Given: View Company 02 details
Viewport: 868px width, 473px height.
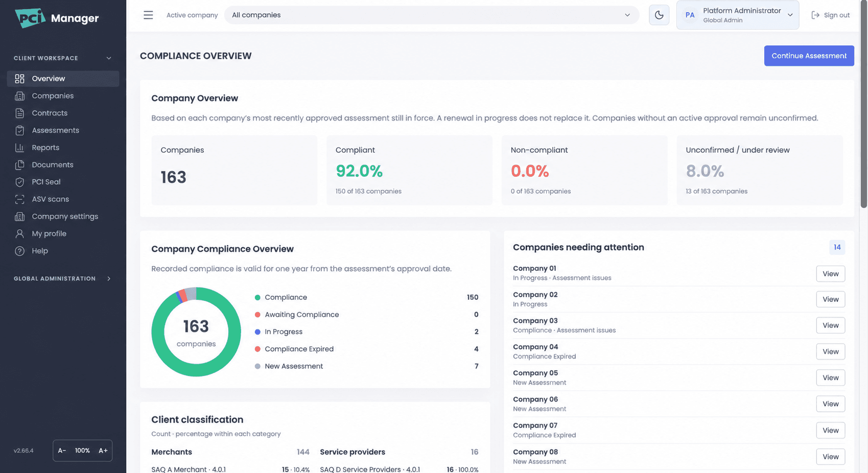Looking at the screenshot, I should 830,299.
